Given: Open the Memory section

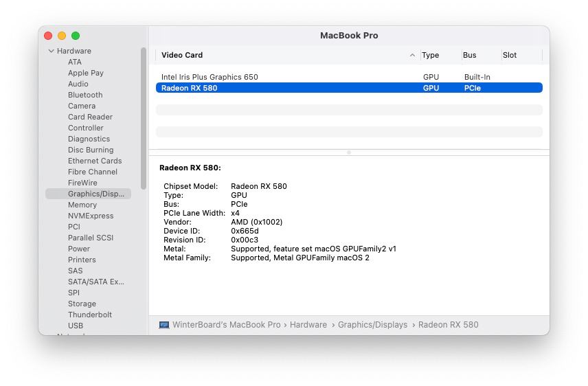Looking at the screenshot, I should tap(82, 205).
